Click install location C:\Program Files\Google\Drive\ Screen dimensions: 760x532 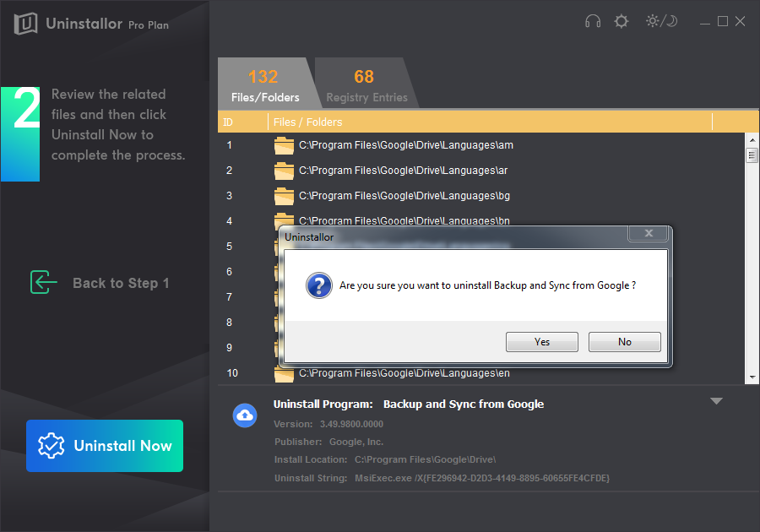(425, 460)
